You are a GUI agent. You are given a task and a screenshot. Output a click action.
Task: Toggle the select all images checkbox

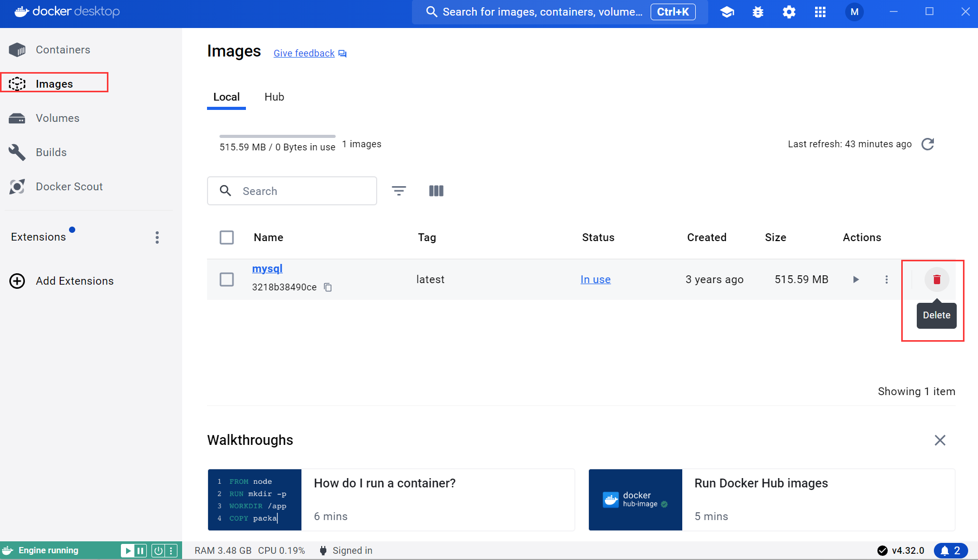(x=227, y=237)
